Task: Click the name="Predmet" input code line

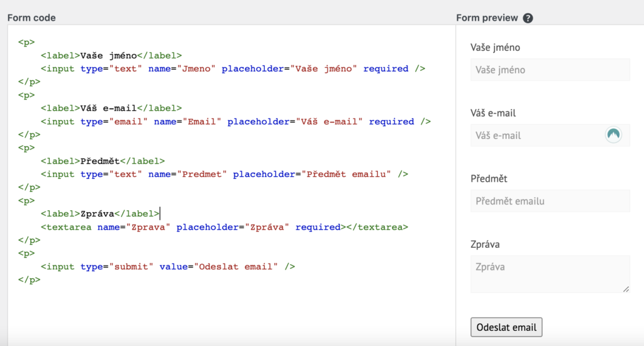Action: click(x=225, y=174)
